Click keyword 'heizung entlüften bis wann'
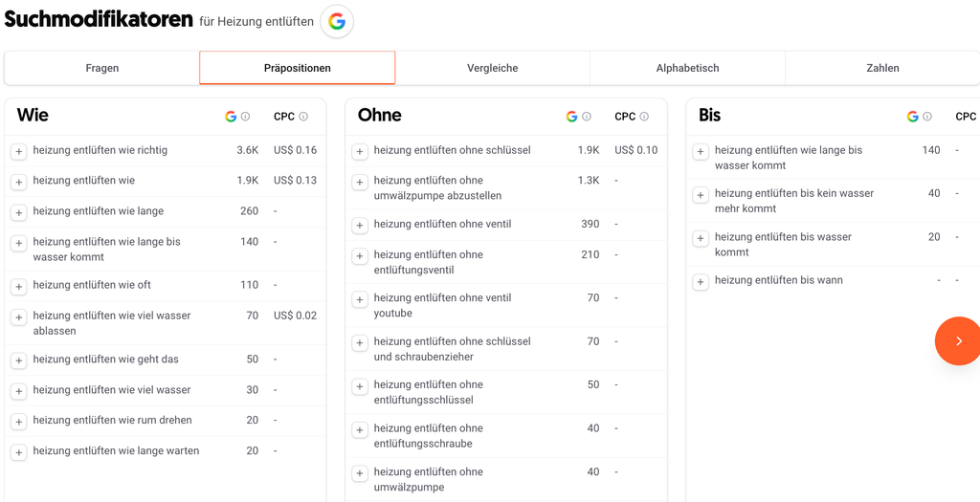The height and width of the screenshot is (502, 980). pos(779,280)
